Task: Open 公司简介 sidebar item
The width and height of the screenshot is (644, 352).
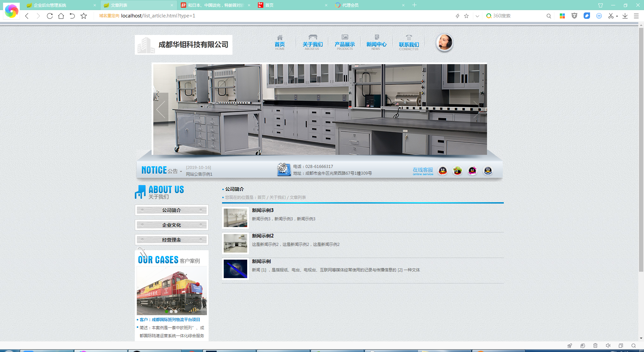Action: [172, 210]
